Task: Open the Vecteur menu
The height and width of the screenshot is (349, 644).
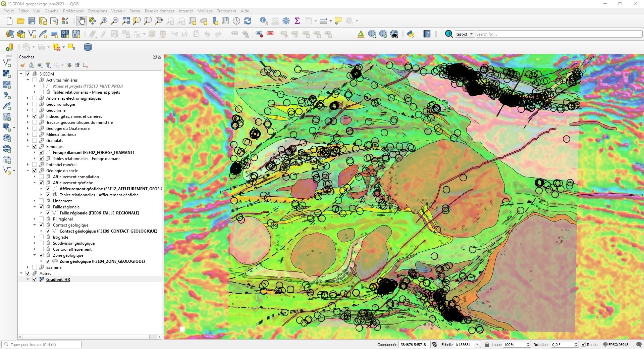Action: (x=118, y=11)
